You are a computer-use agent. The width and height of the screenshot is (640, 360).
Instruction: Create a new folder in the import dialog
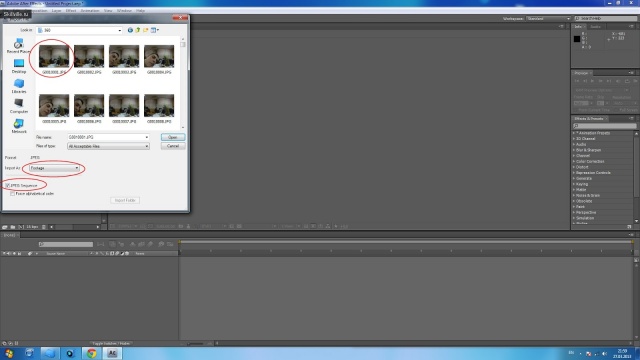pos(146,30)
